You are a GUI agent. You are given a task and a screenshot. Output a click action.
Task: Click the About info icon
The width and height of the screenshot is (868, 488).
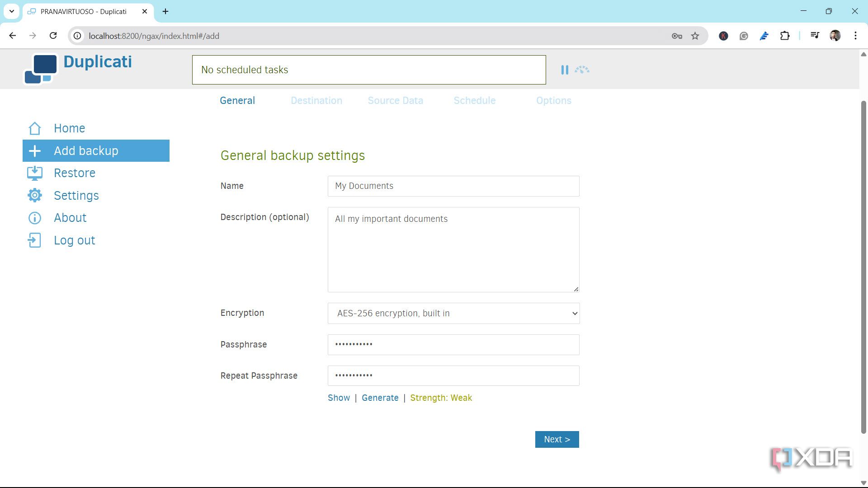[35, 218]
